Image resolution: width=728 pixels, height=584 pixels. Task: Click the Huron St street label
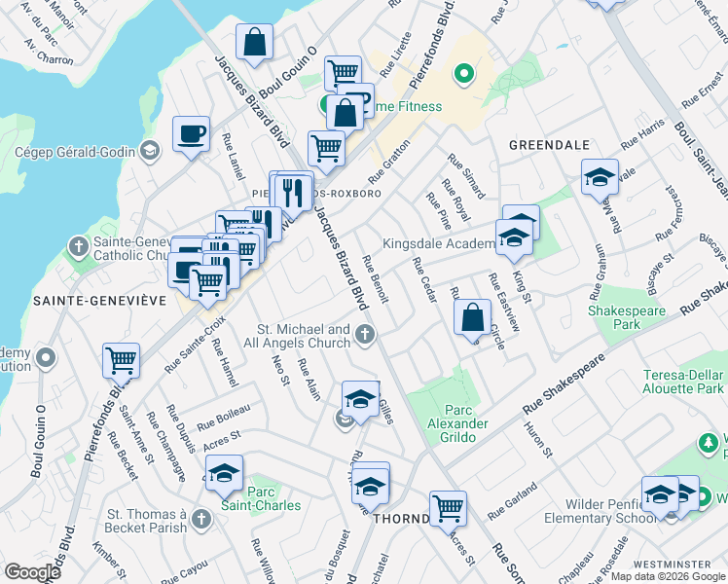point(538,440)
